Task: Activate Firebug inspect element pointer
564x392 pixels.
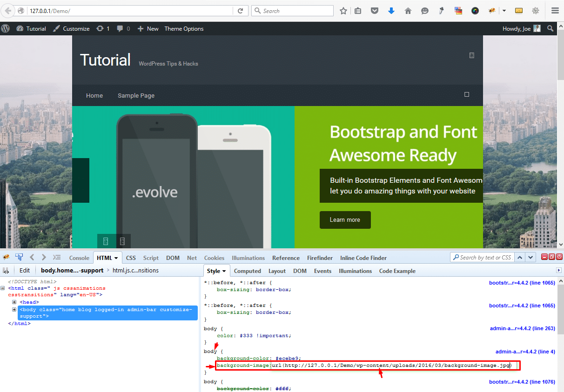Action: (x=20, y=257)
